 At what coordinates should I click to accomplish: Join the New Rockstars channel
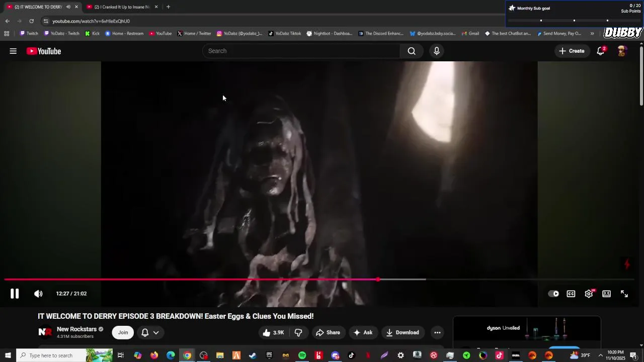[123, 332]
